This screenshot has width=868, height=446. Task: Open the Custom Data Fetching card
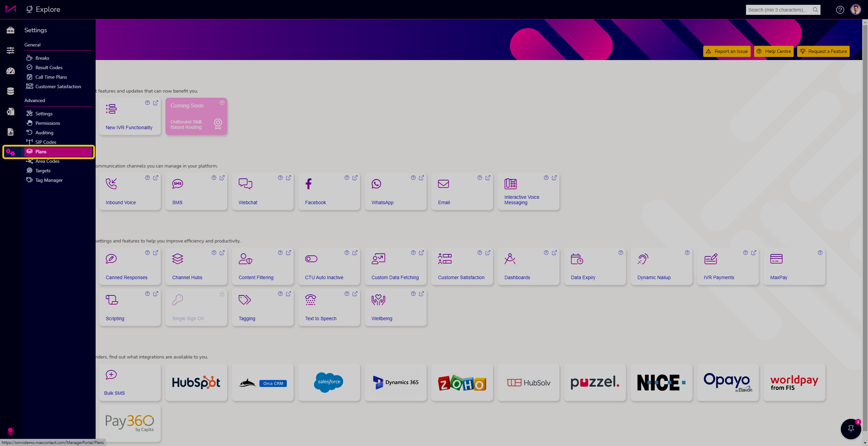click(x=396, y=266)
